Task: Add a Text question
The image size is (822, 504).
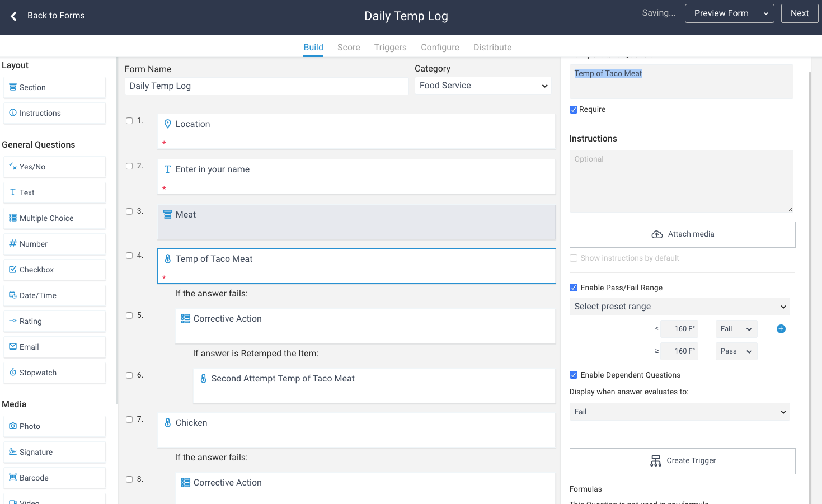Action: tap(54, 192)
